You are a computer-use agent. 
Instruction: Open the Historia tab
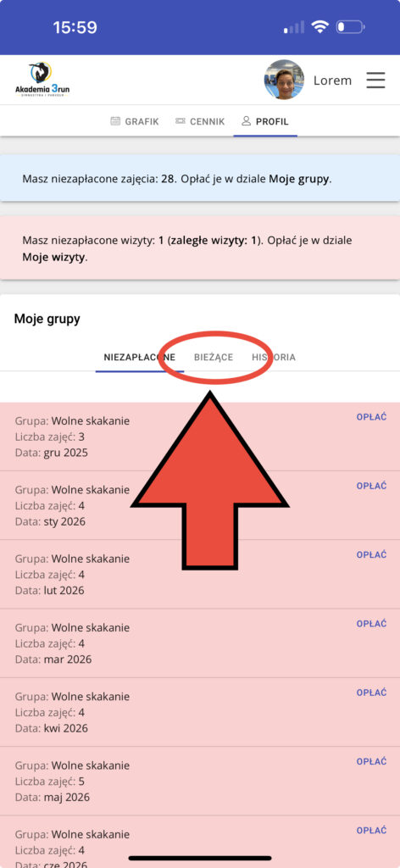(x=274, y=357)
